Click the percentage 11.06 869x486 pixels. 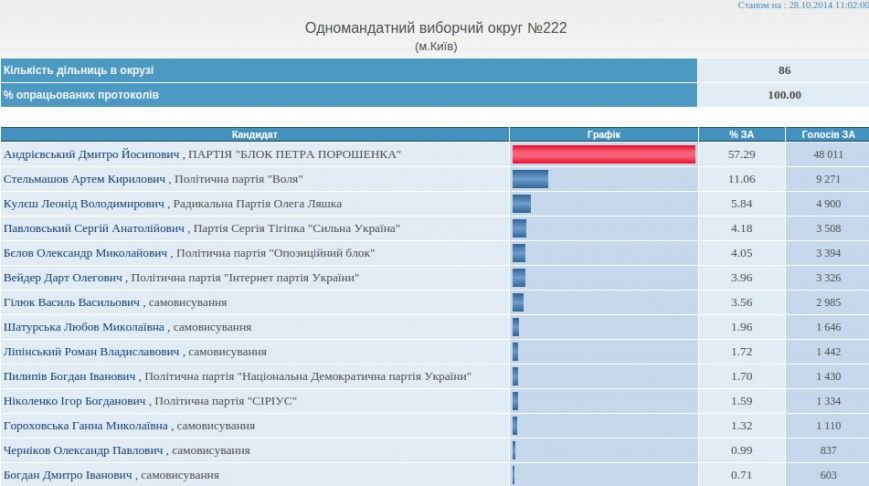742,179
